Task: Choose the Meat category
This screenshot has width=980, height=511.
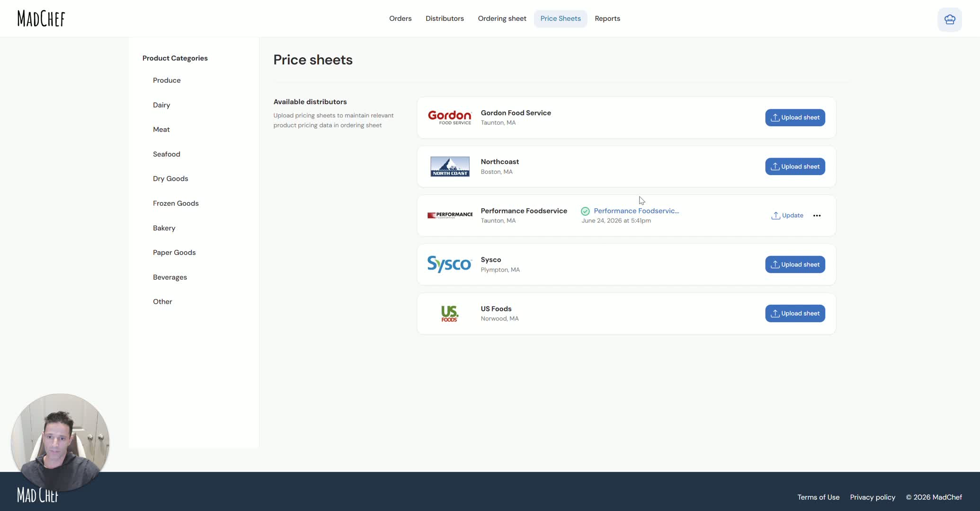Action: (161, 130)
